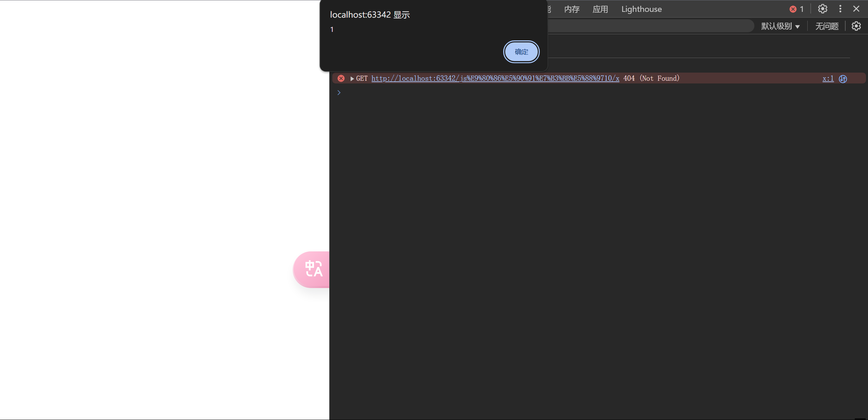Open console settings gear beside 无问题

pyautogui.click(x=856, y=26)
